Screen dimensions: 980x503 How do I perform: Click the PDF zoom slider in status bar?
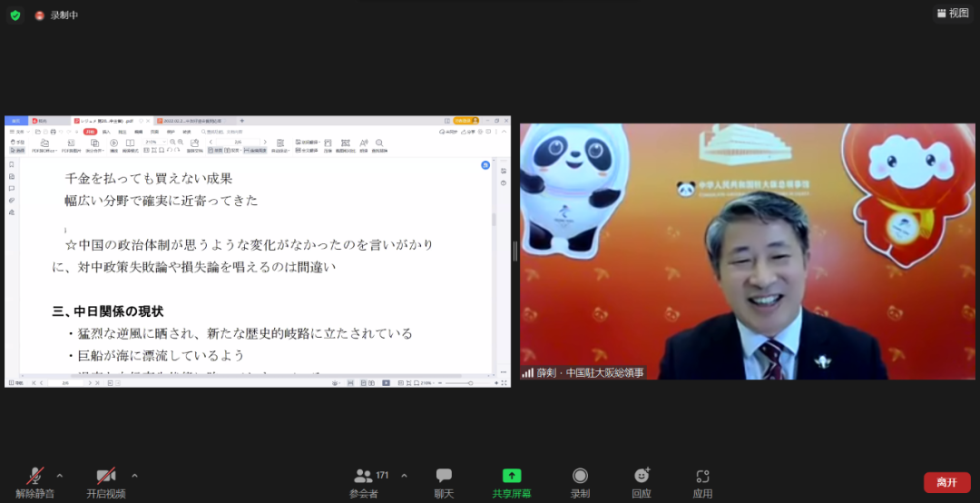(471, 383)
